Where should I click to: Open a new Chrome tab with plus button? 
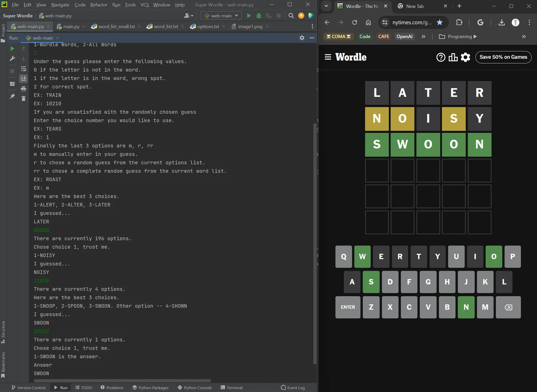(459, 6)
